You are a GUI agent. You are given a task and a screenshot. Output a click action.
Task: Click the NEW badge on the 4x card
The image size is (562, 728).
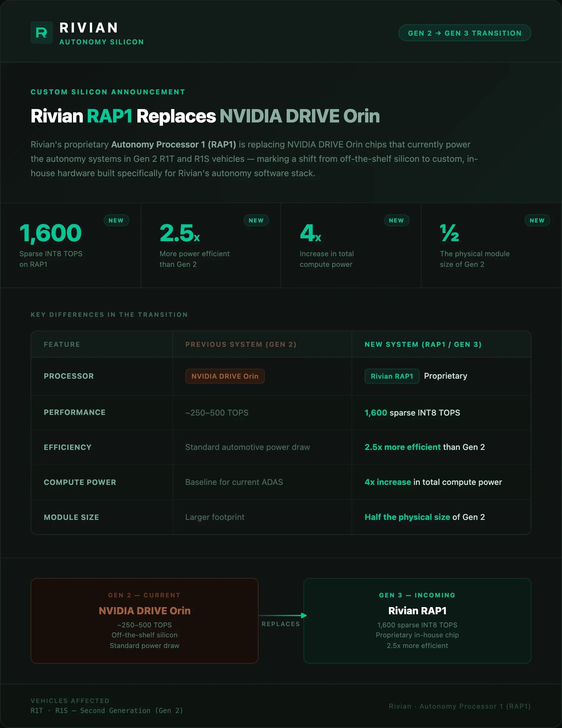(397, 220)
